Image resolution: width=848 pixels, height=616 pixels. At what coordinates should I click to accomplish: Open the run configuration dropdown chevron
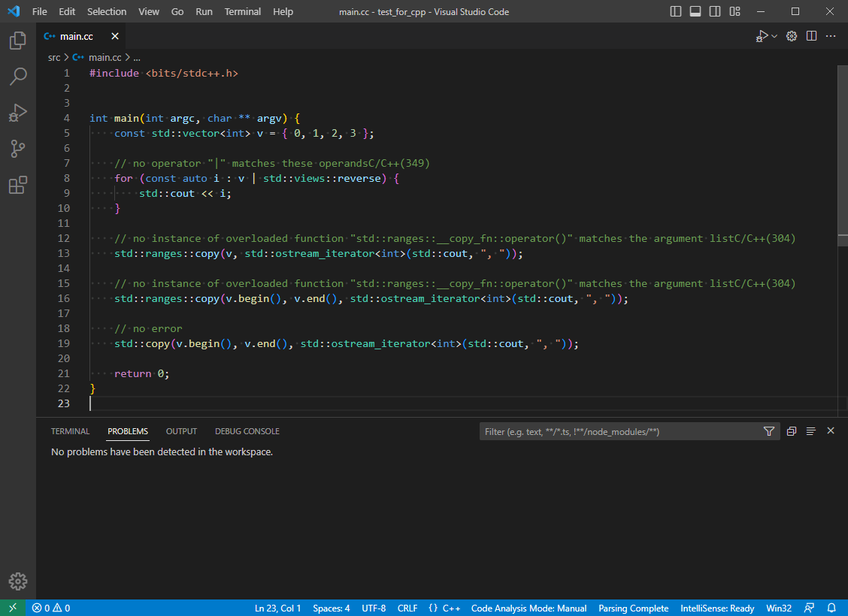tap(773, 35)
